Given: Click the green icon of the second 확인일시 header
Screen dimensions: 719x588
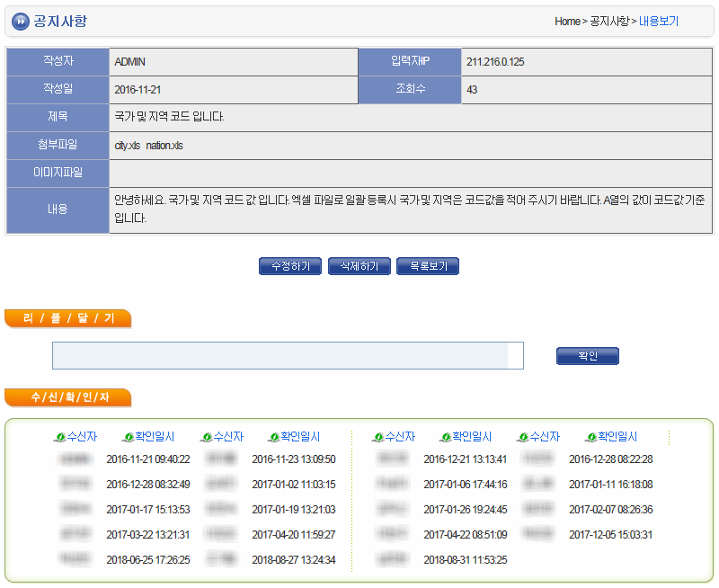Looking at the screenshot, I should pyautogui.click(x=274, y=438).
